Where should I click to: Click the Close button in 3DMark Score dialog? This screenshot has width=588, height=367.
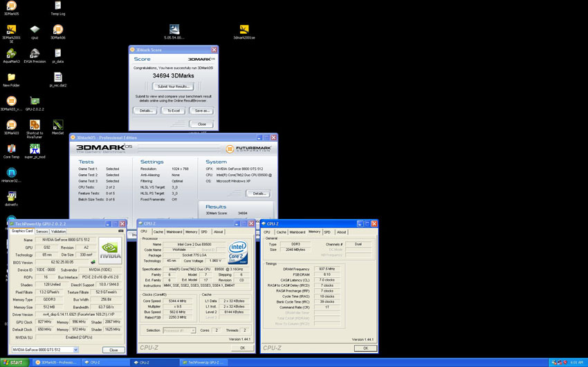(x=202, y=124)
